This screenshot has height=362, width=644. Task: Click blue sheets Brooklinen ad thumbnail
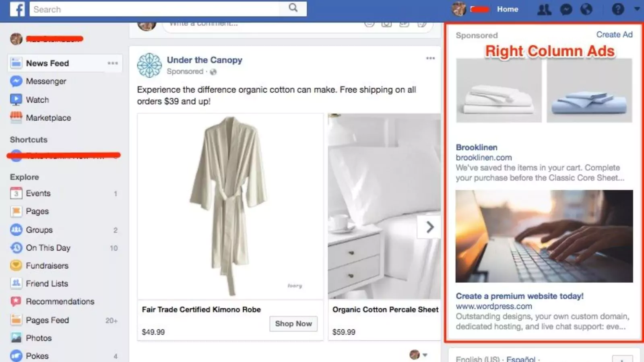(x=589, y=90)
